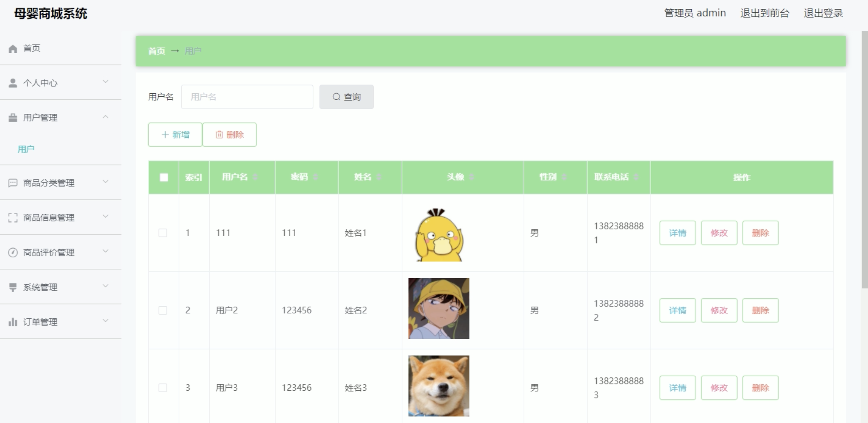Toggle the select-all checkbox in table header
868x423 pixels.
point(164,177)
